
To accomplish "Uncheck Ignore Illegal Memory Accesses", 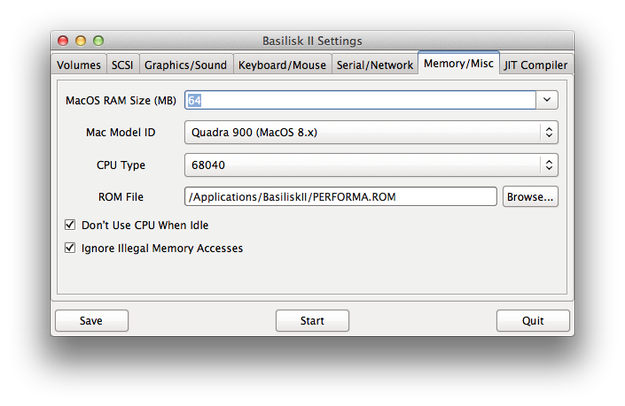I will (x=70, y=248).
